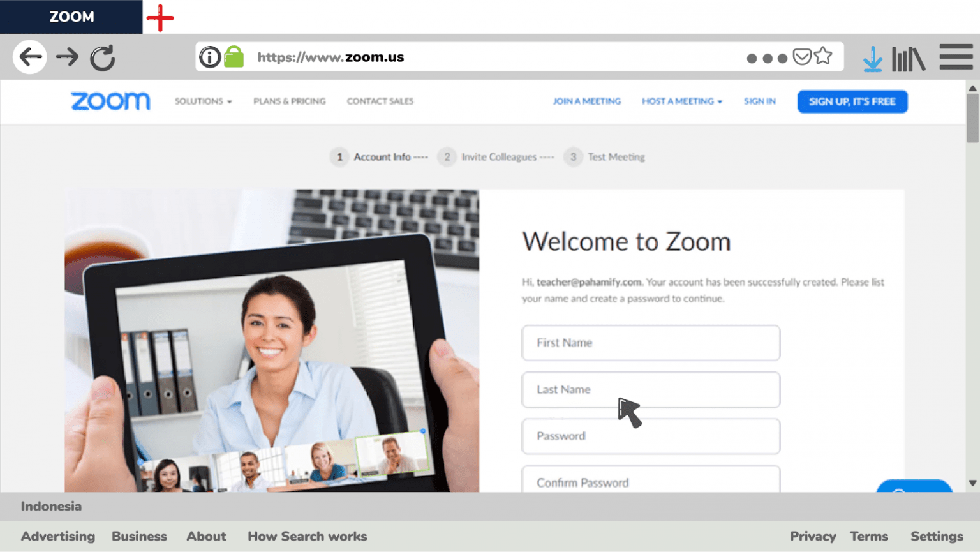Open the Privacy footer link

pos(813,536)
